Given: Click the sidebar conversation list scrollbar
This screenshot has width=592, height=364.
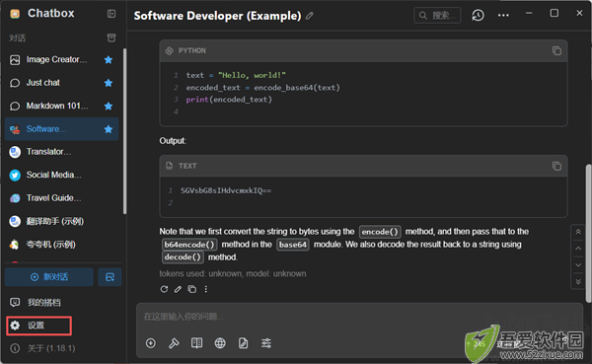Looking at the screenshot, I should (124, 131).
